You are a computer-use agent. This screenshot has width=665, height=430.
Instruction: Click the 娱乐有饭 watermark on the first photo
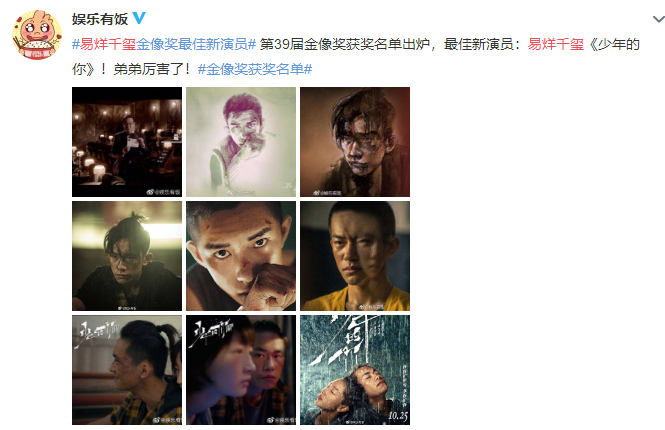click(x=163, y=192)
